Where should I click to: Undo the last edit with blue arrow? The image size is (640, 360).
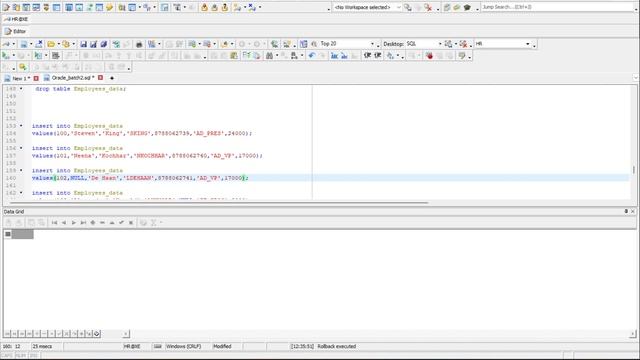(x=312, y=56)
